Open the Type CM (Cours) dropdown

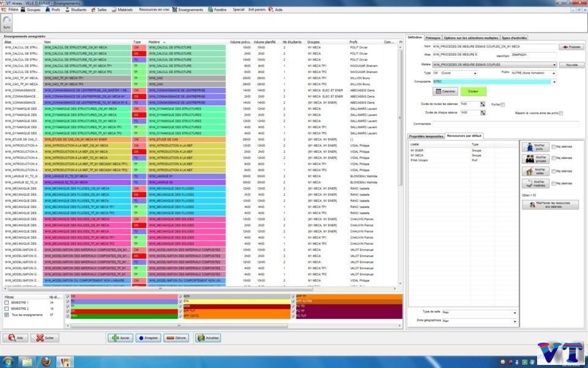(475, 73)
